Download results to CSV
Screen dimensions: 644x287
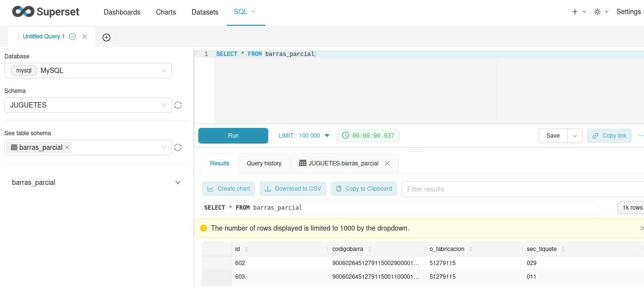[x=293, y=189]
